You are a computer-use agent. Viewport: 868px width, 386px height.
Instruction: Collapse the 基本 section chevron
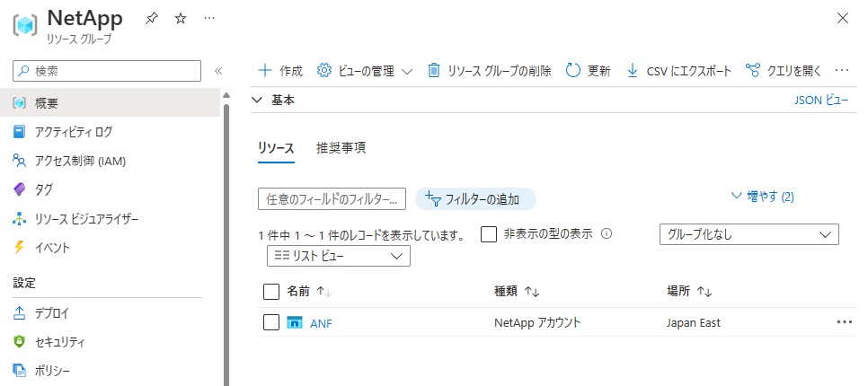click(x=256, y=101)
